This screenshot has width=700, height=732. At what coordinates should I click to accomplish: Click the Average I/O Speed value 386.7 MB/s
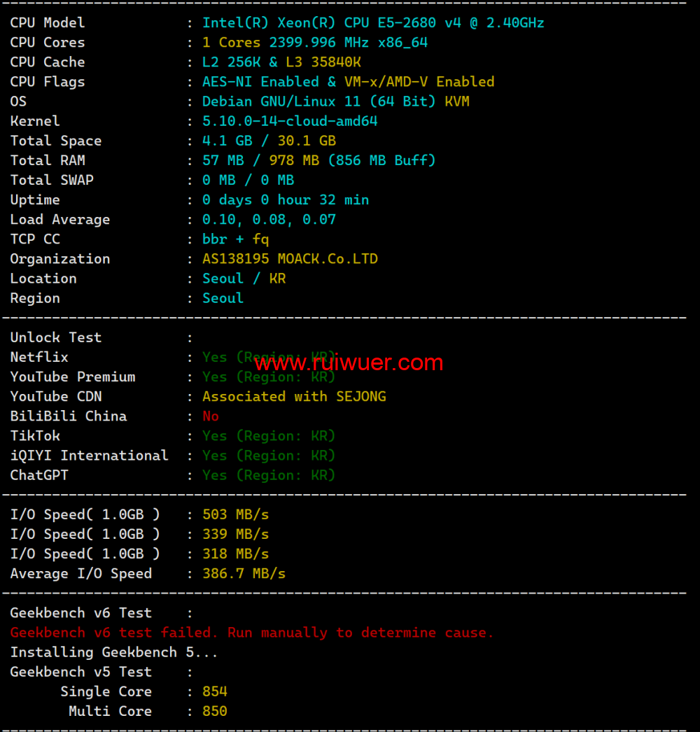[x=244, y=573]
